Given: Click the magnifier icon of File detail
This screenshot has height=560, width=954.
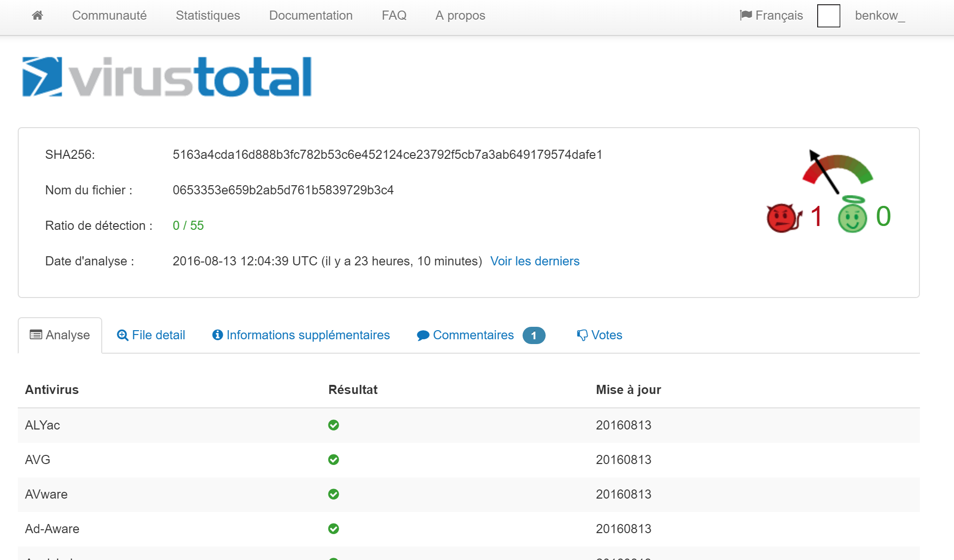Looking at the screenshot, I should click(x=122, y=335).
